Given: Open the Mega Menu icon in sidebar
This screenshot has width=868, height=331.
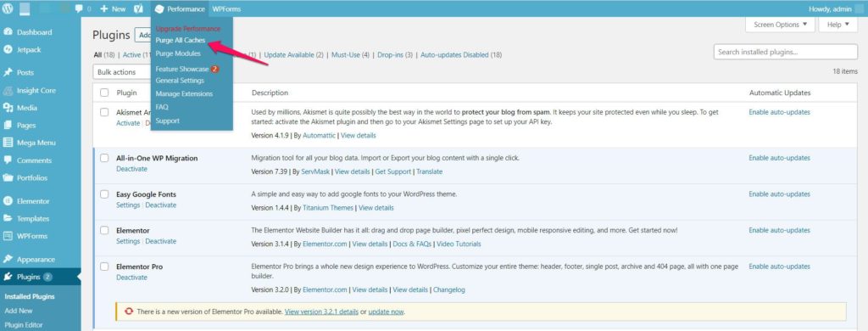Looking at the screenshot, I should (8, 143).
